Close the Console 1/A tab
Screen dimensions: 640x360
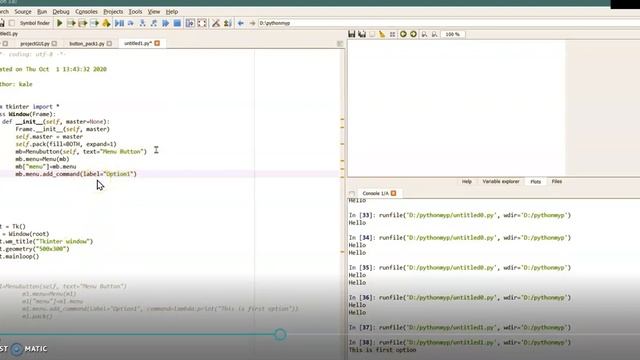(393, 193)
